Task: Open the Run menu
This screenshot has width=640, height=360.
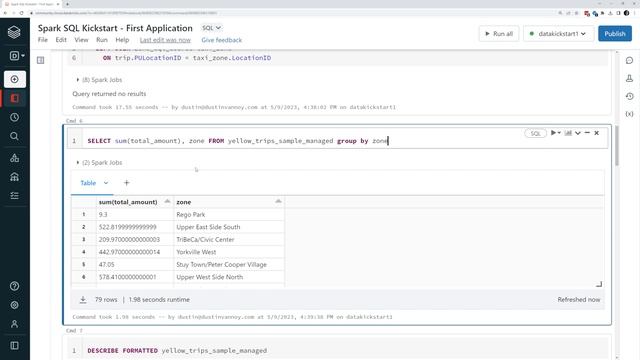Action: click(102, 40)
